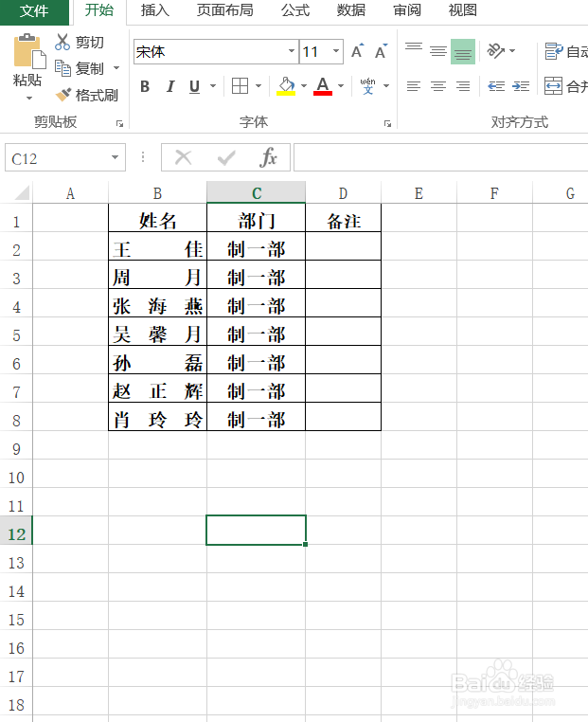
Task: Click the wrap text icon
Action: (554, 51)
